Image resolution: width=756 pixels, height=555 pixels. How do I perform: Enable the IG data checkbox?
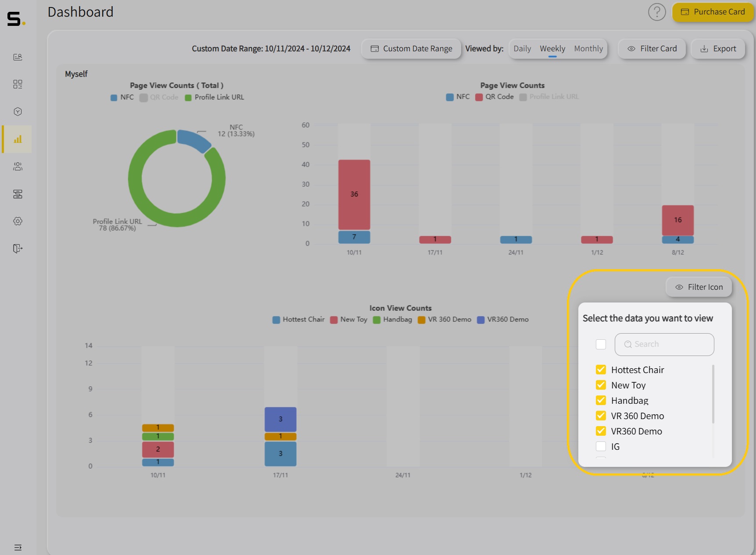[x=601, y=446]
